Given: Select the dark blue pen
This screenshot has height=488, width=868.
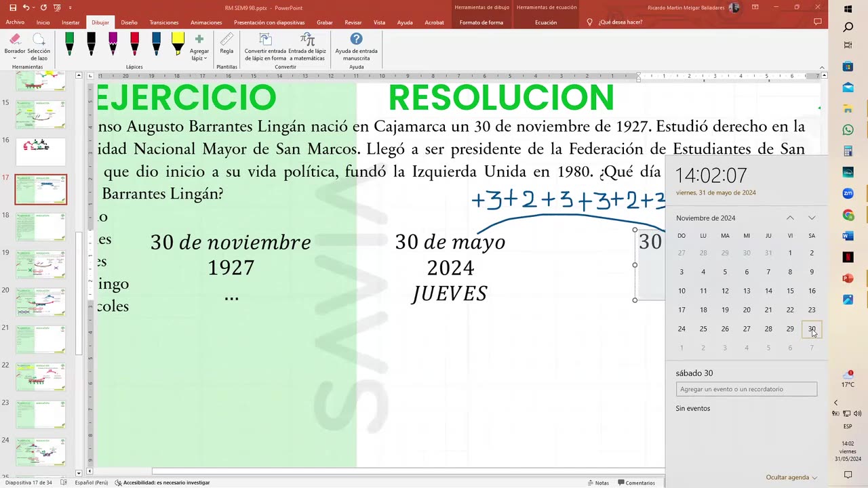Looking at the screenshot, I should [156, 45].
